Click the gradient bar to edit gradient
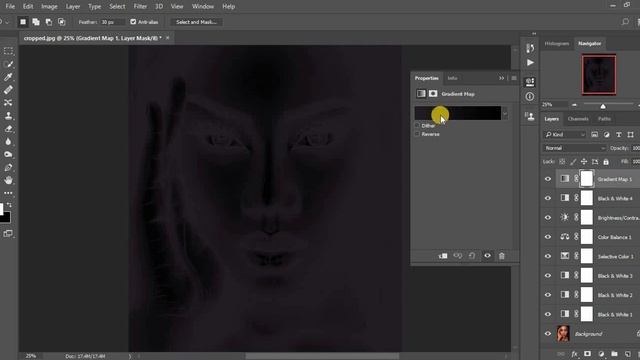Screen dimensions: 640x360 458,113
